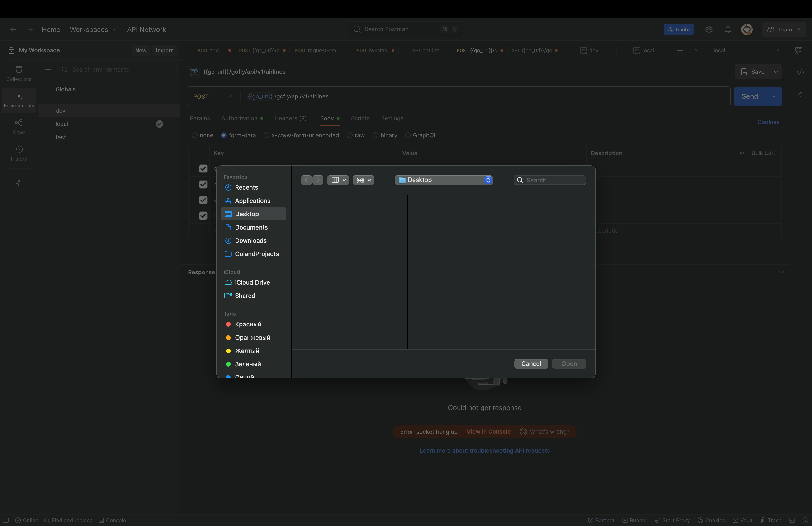Click the back arrow in file dialog
This screenshot has width=812, height=526.
click(306, 180)
